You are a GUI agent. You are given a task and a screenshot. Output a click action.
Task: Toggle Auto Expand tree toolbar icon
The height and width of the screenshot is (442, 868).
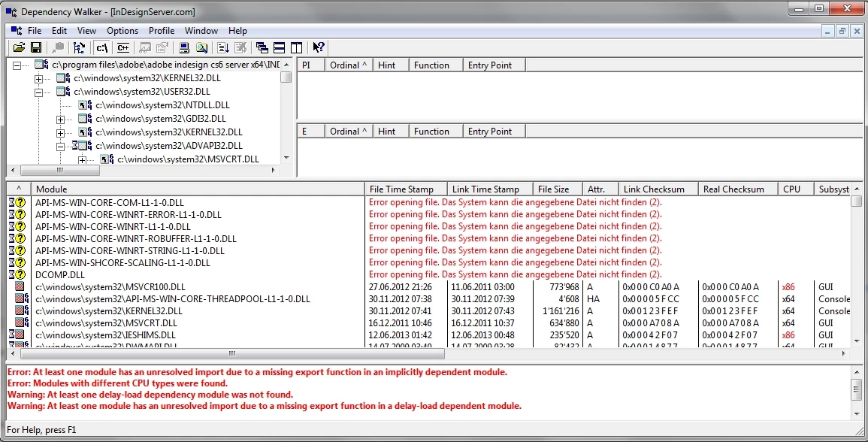(79, 47)
